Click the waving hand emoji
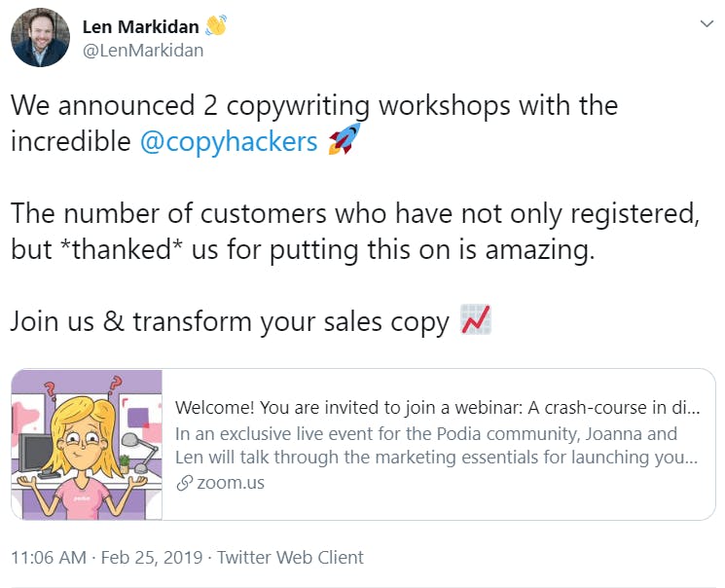This screenshot has height=588, width=725. [x=215, y=25]
